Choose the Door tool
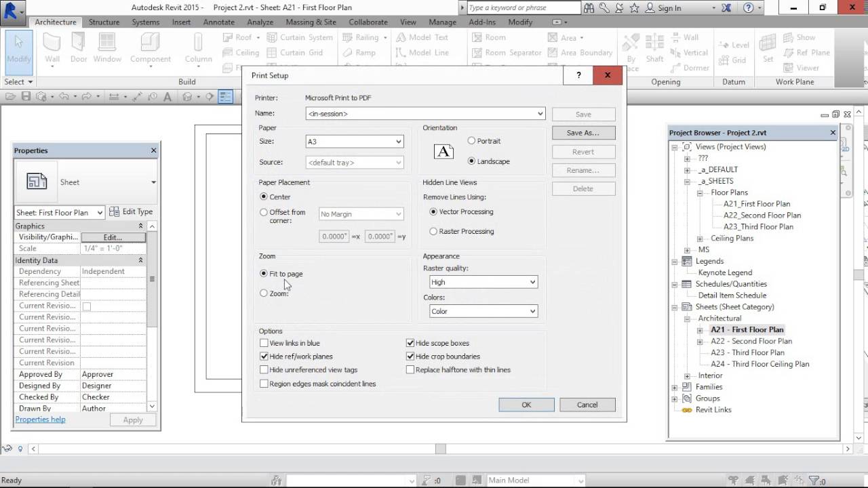The width and height of the screenshot is (868, 488). click(x=79, y=49)
